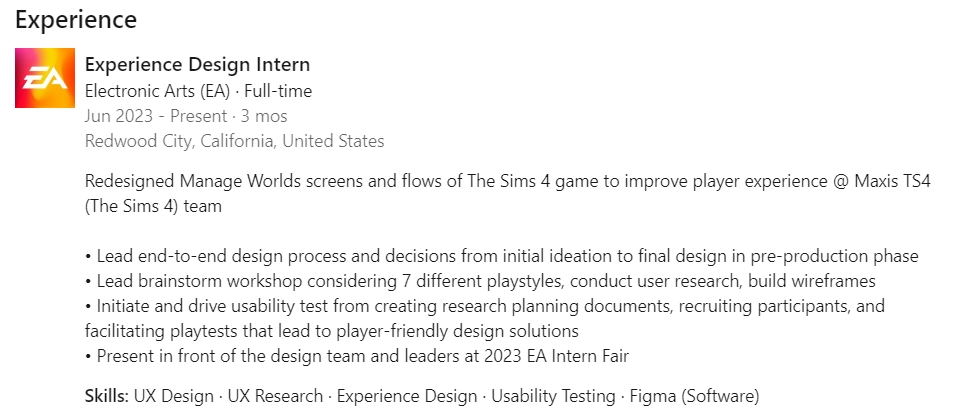Select the UX Design skill
The height and width of the screenshot is (416, 959).
(174, 396)
